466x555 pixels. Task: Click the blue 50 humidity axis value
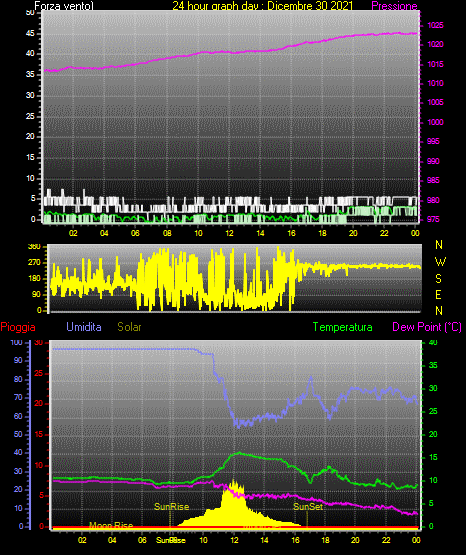(x=18, y=434)
